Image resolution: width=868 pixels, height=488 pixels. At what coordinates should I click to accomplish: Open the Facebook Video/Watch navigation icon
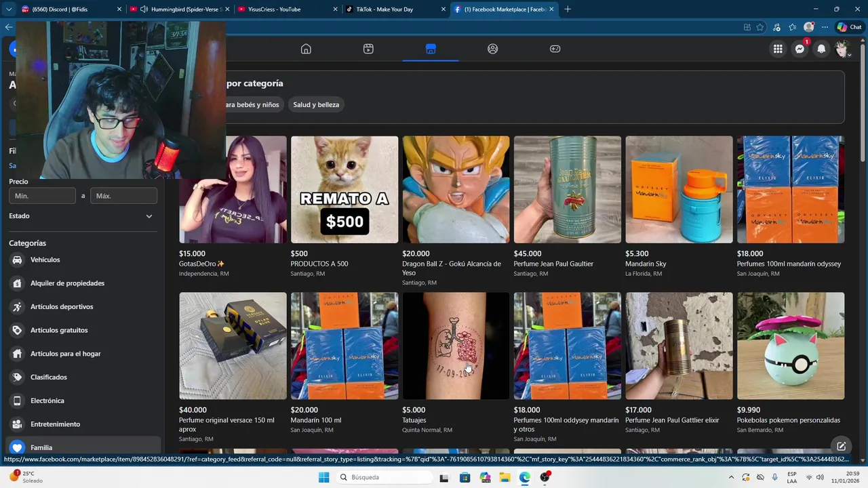pyautogui.click(x=368, y=49)
